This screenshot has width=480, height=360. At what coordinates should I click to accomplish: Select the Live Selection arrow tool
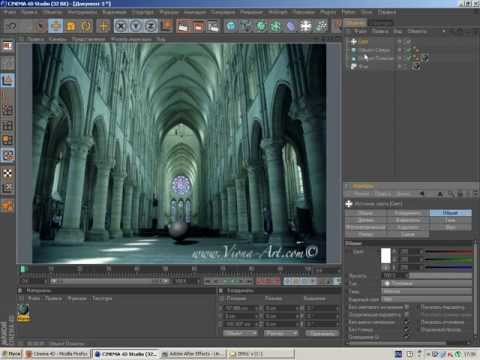(41, 26)
